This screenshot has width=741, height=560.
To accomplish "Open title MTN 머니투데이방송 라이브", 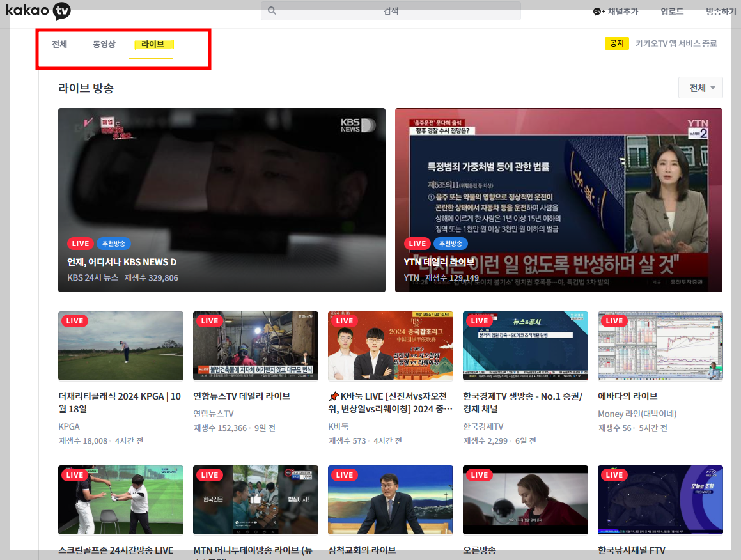I will point(253,551).
